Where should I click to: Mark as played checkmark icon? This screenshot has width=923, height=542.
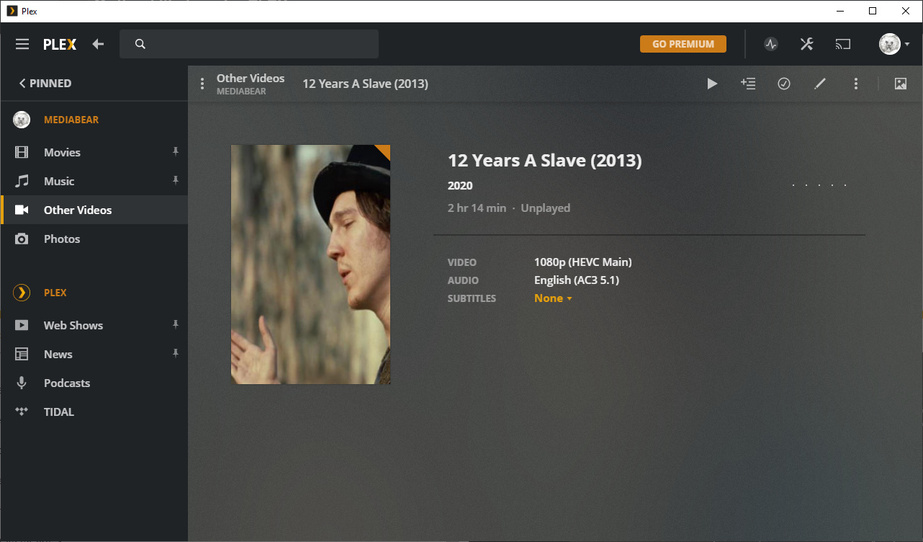[x=784, y=84]
